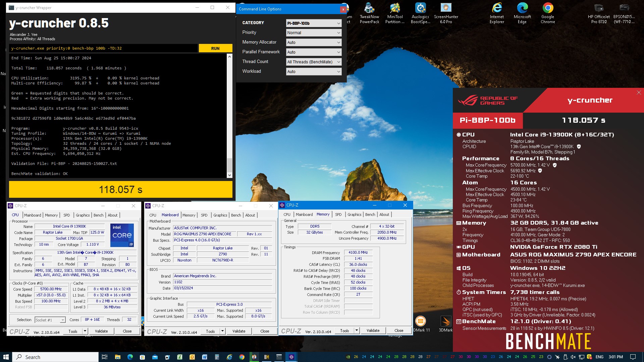The width and height of the screenshot is (644, 362).
Task: Launch Word from the taskbar
Action: point(204,357)
